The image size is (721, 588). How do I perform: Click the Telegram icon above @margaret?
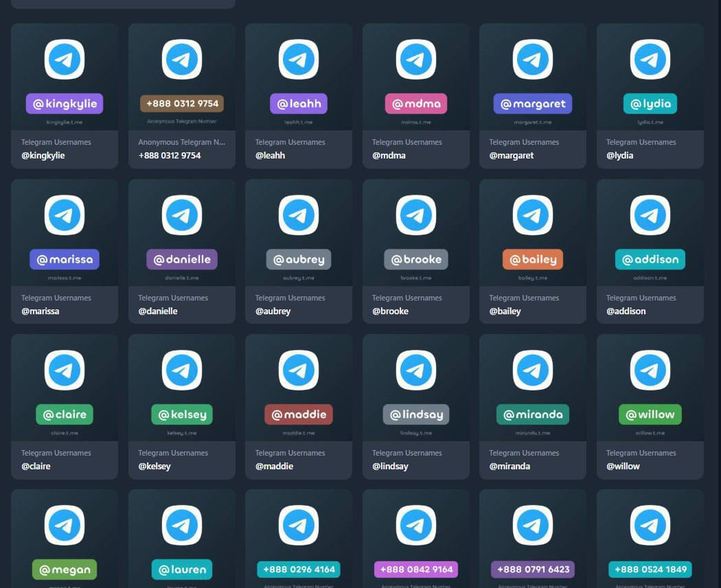[532, 59]
